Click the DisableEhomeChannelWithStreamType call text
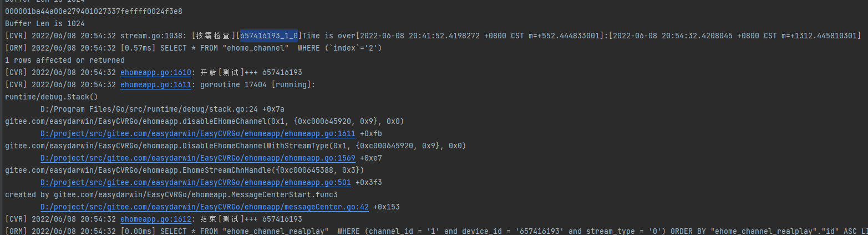This screenshot has width=868, height=235. (235, 146)
